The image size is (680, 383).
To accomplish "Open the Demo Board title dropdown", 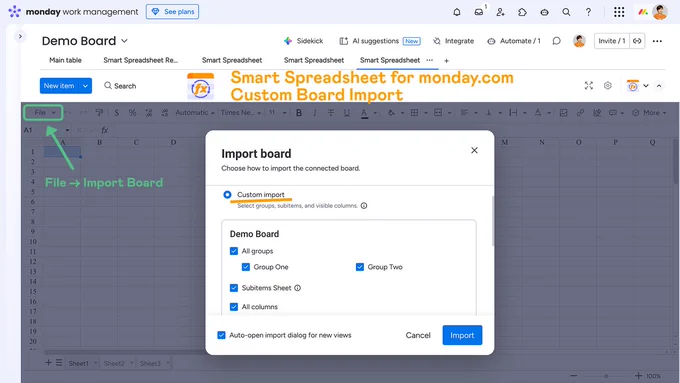I will pyautogui.click(x=124, y=41).
